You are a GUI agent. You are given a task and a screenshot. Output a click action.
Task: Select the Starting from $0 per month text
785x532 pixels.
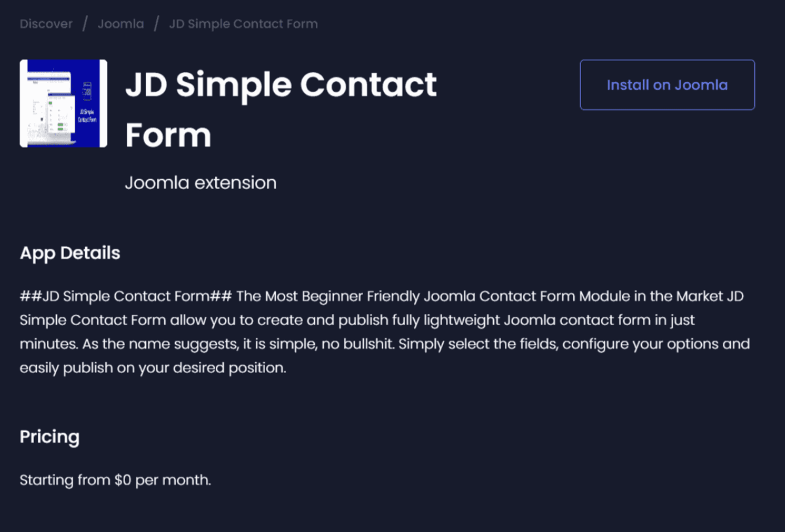pyautogui.click(x=116, y=480)
